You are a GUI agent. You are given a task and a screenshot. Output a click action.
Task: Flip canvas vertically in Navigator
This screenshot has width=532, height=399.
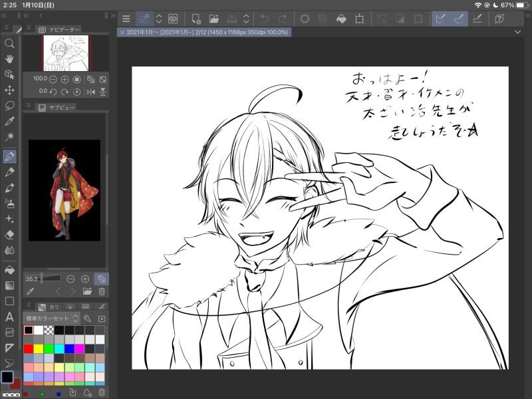coord(103,92)
